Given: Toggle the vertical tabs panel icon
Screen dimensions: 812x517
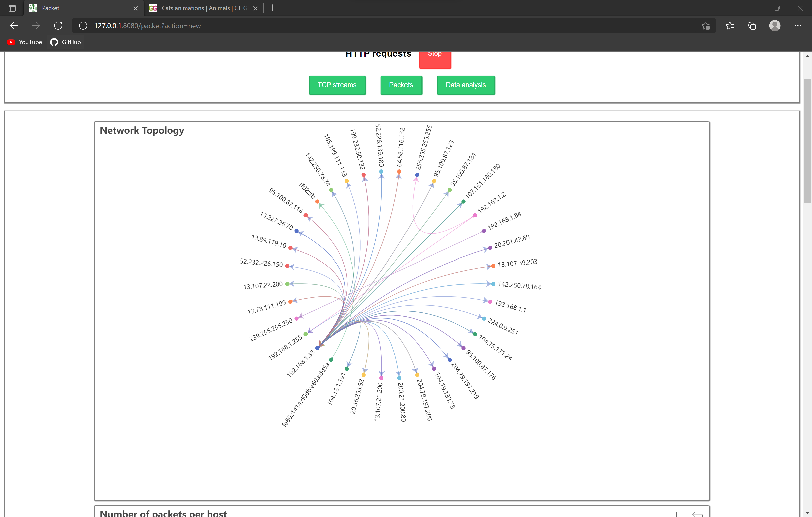Looking at the screenshot, I should point(12,8).
